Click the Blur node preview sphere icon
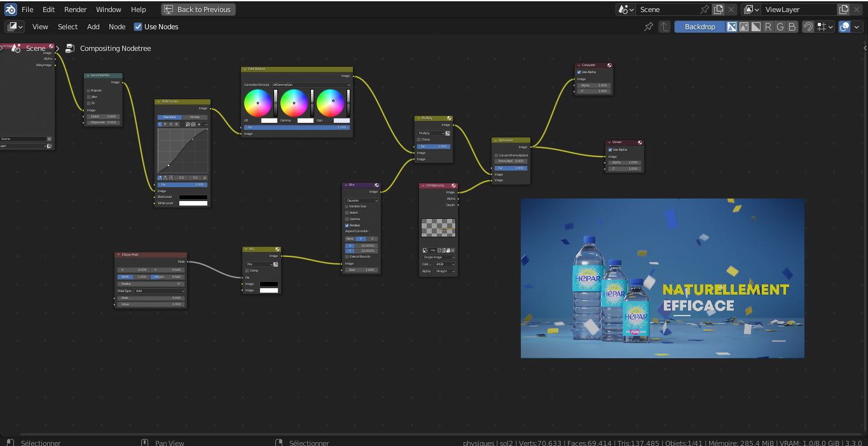868x446 pixels. [x=376, y=185]
